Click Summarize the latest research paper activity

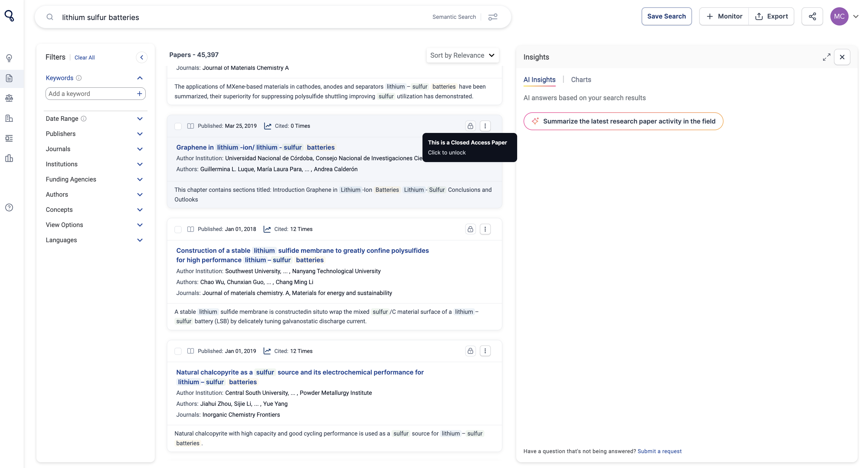tap(623, 121)
